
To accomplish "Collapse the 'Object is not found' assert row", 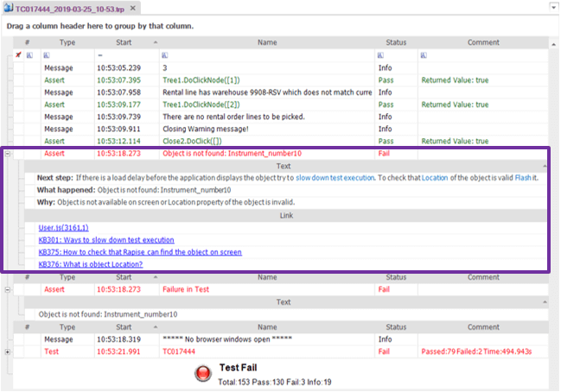I will coord(8,154).
